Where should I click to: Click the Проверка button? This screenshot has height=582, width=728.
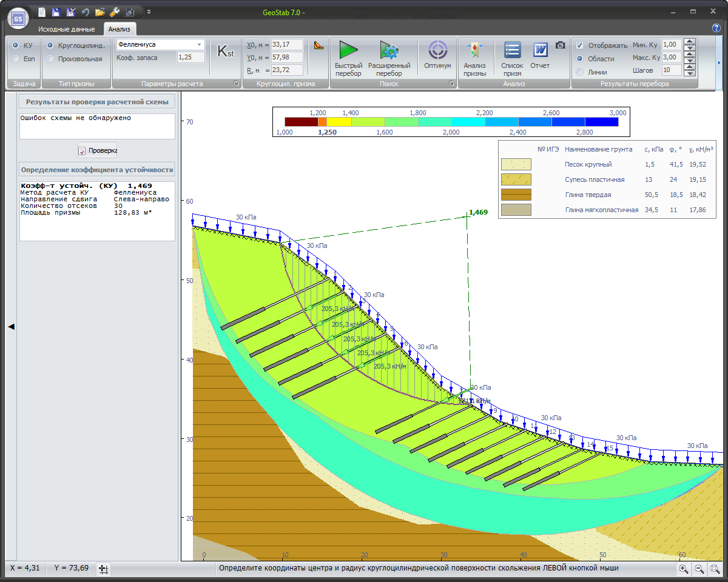click(97, 150)
